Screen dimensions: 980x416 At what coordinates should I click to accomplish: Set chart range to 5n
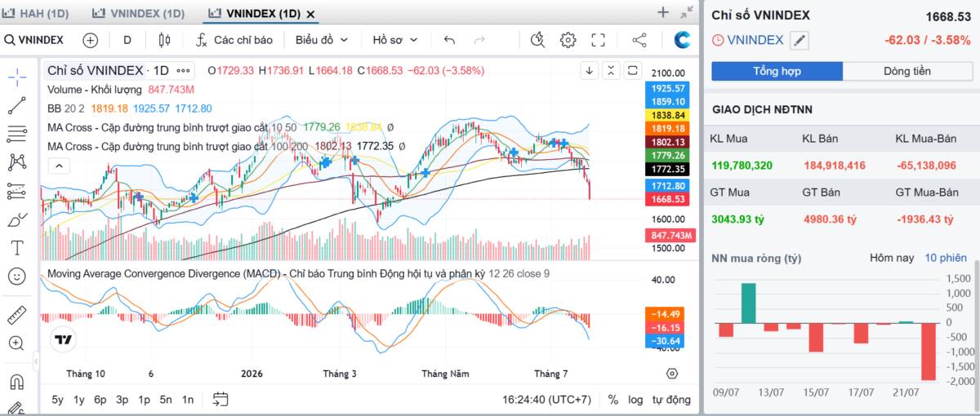(x=166, y=400)
